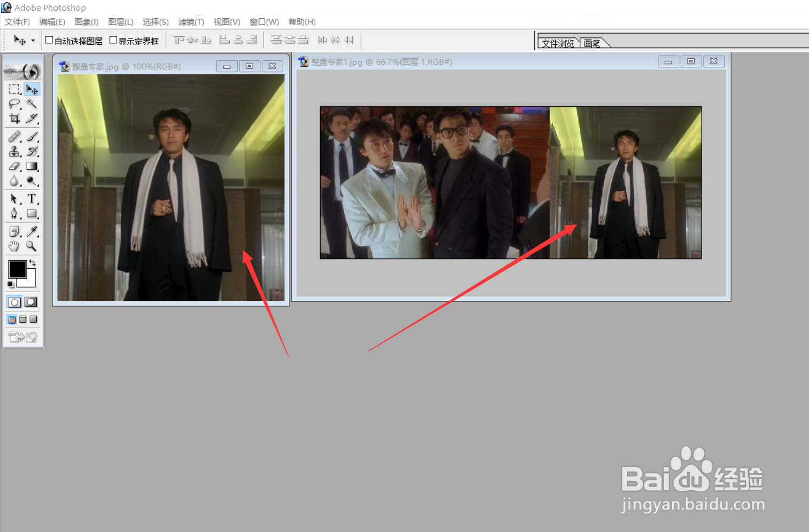Click Align Horizontal Centers icon
This screenshot has height=532, width=809.
point(238,40)
